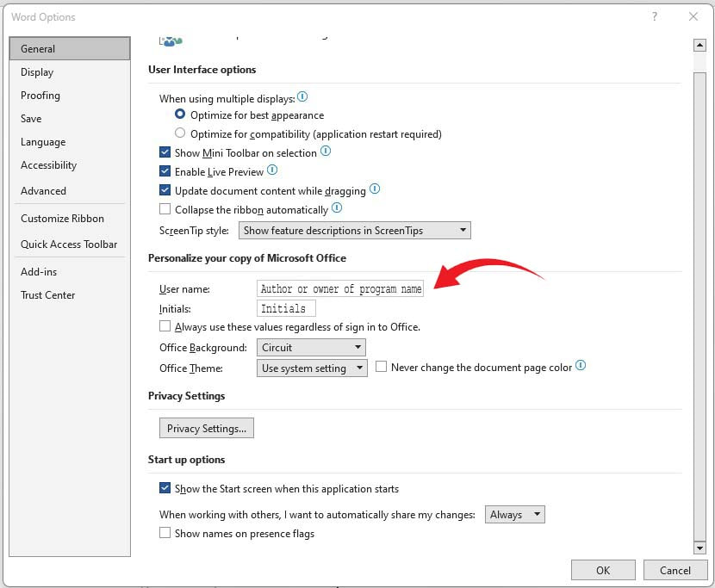Image resolution: width=715 pixels, height=588 pixels.
Task: Open the ScreenTip style dropdown
Action: point(355,230)
